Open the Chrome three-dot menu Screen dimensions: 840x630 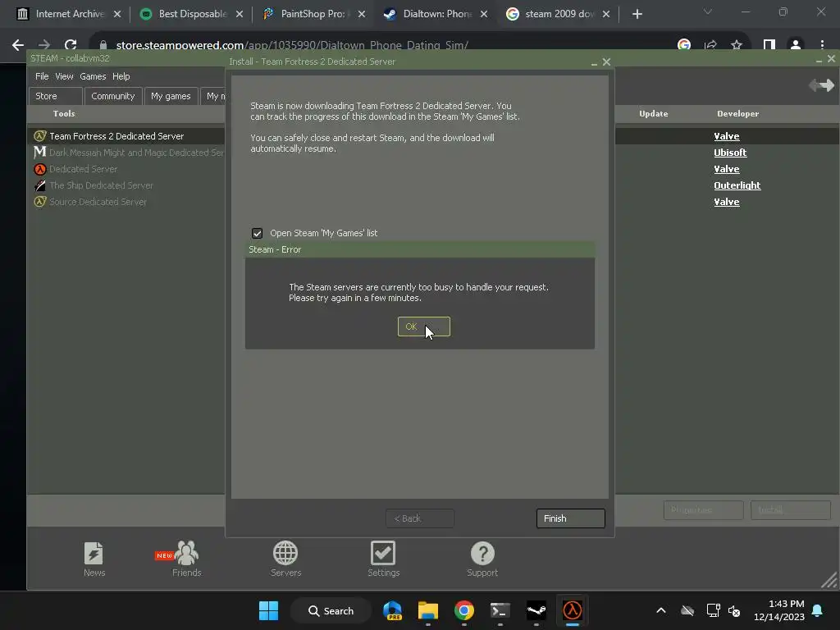[x=822, y=45]
